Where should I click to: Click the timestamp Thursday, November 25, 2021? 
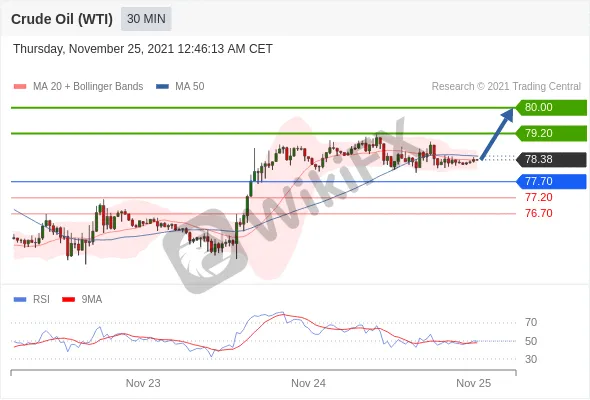pos(143,49)
